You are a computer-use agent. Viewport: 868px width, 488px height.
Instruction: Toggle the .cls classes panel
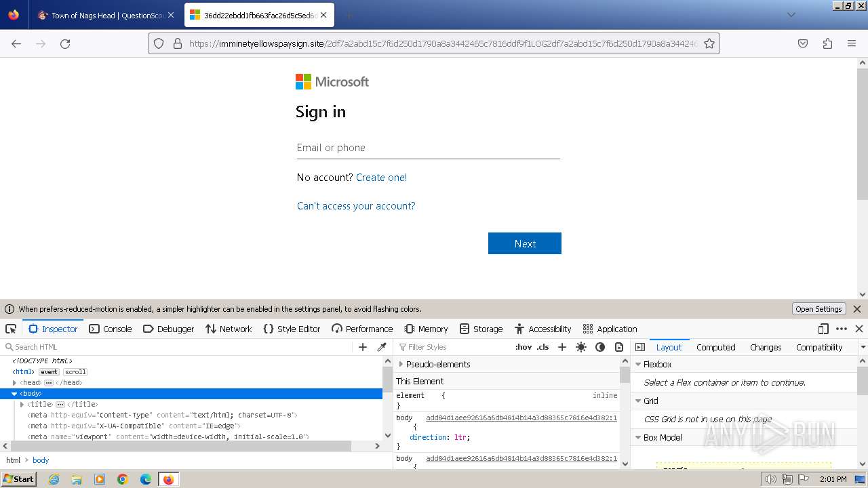(542, 347)
